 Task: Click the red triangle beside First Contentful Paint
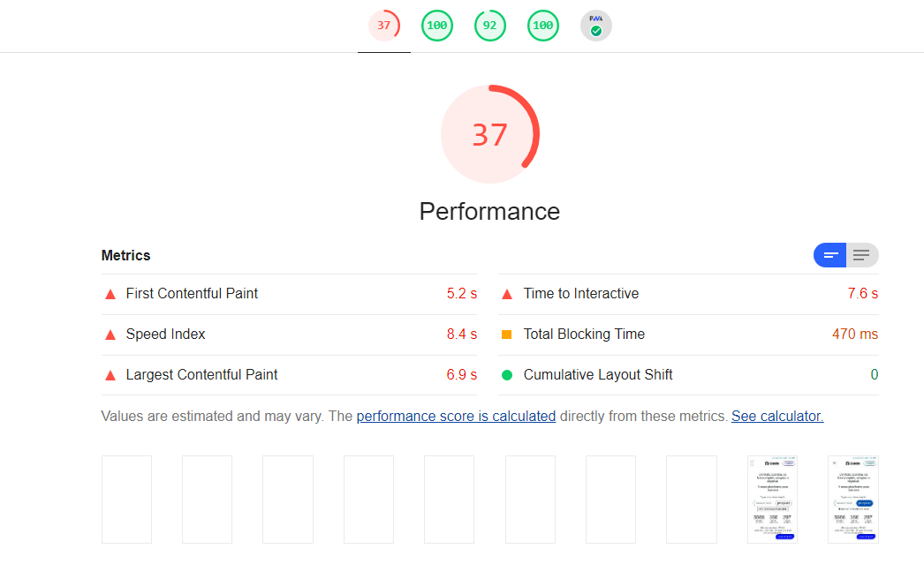(110, 293)
